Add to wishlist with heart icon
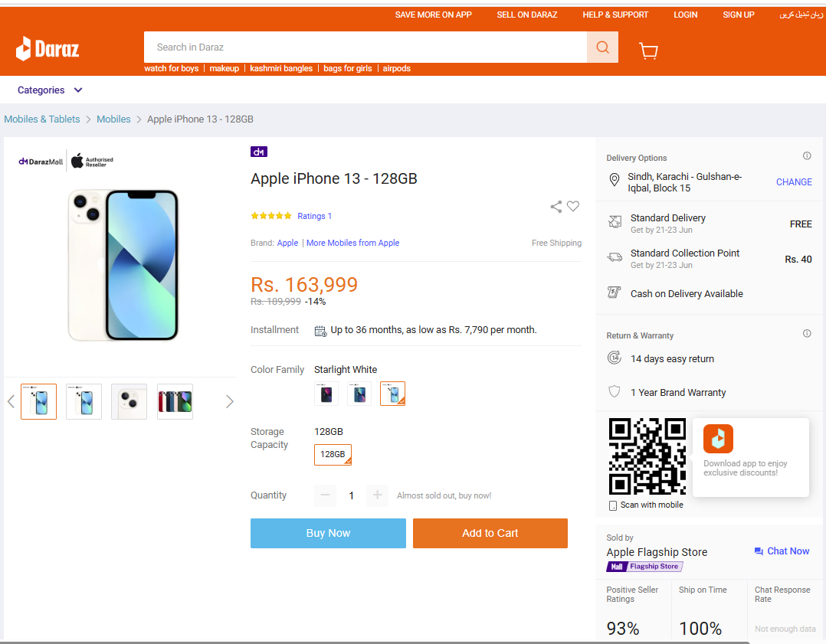 pyautogui.click(x=573, y=206)
